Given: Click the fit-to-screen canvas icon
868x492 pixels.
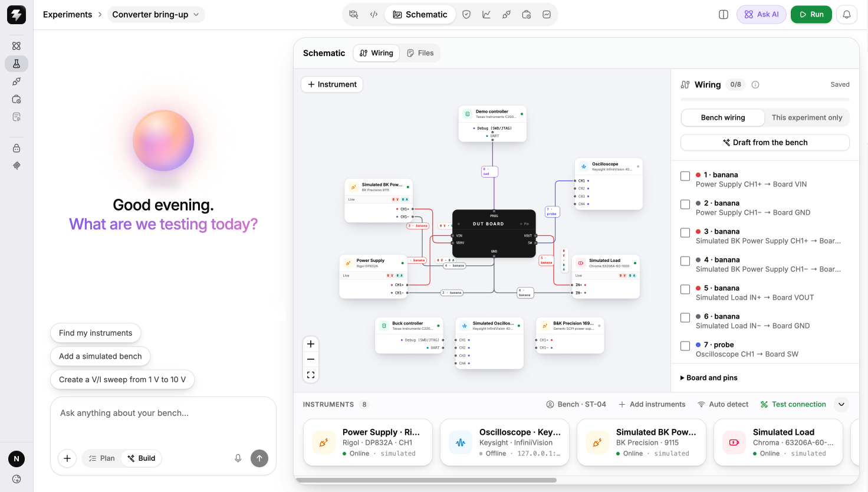Looking at the screenshot, I should coord(311,375).
